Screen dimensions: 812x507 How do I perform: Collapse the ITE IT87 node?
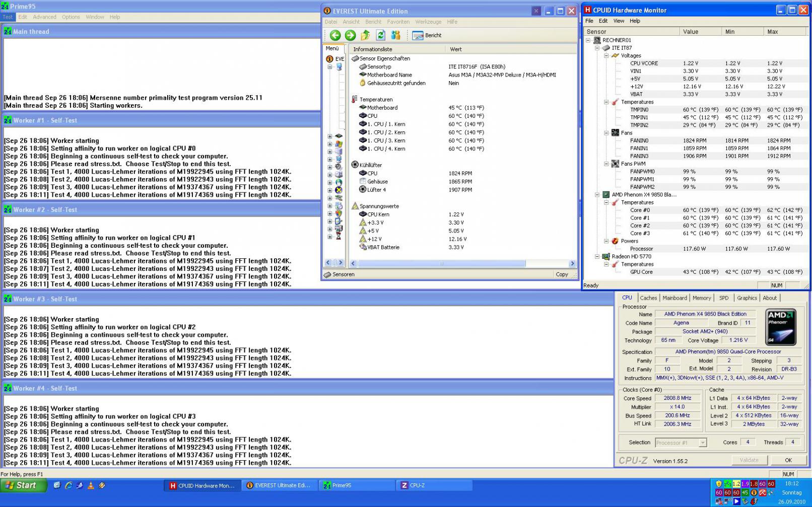pos(597,48)
